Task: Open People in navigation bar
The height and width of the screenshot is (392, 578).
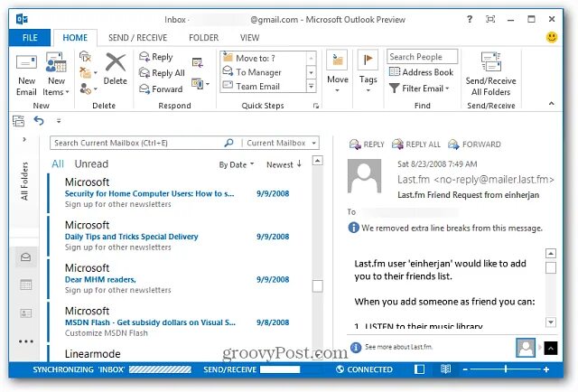Action: 26,313
